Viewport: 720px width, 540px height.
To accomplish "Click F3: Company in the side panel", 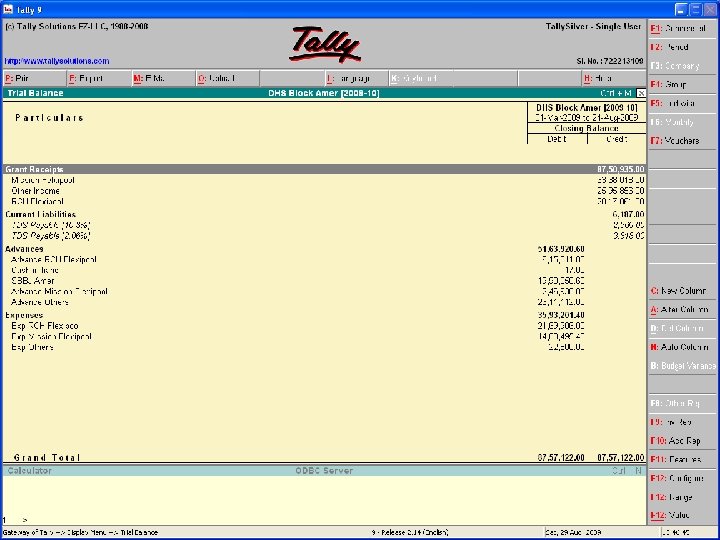I will (x=683, y=66).
